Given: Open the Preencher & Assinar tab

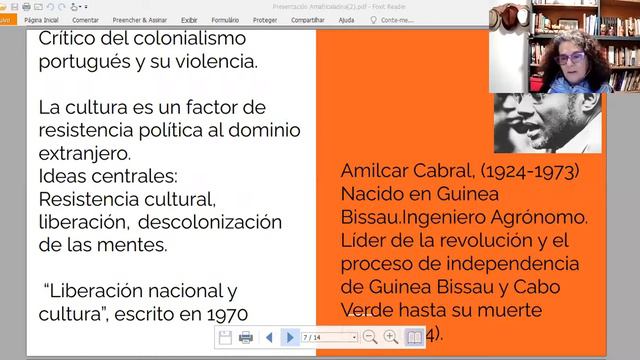Looking at the screenshot, I should (140, 20).
